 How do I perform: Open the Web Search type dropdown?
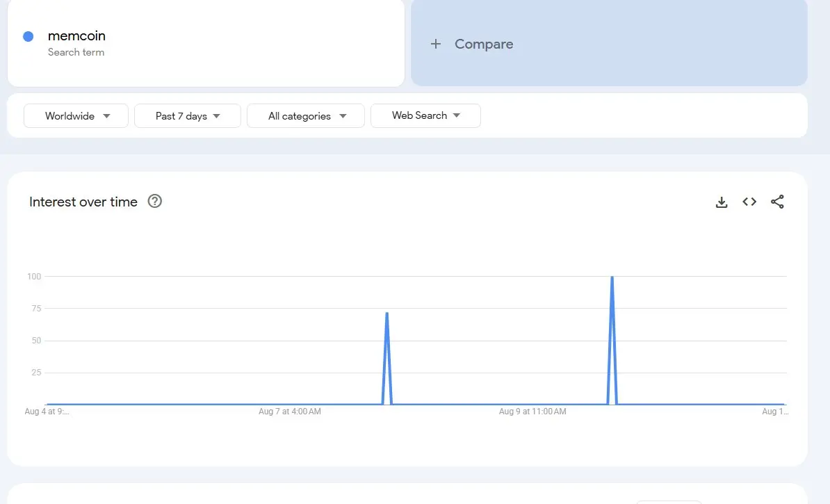(x=425, y=115)
